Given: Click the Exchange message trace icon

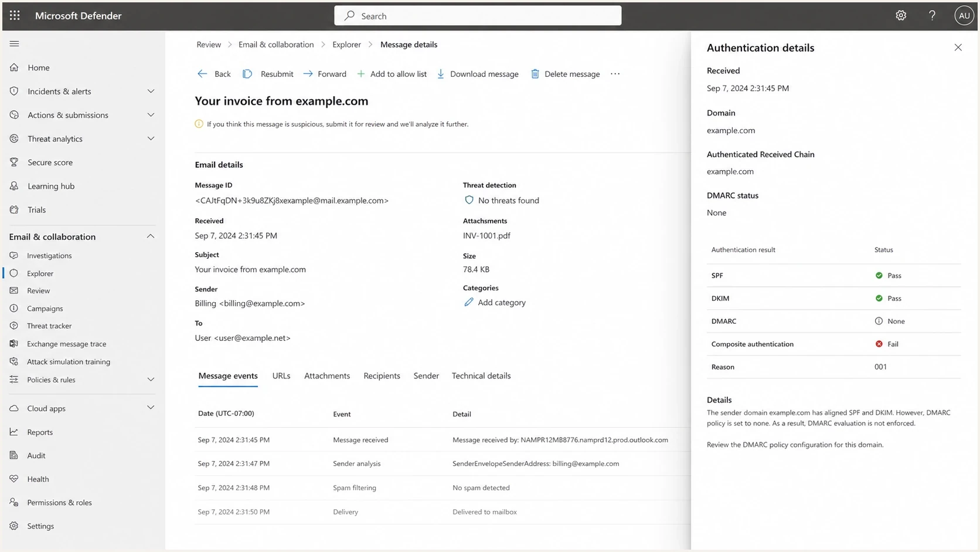Looking at the screenshot, I should 14,344.
